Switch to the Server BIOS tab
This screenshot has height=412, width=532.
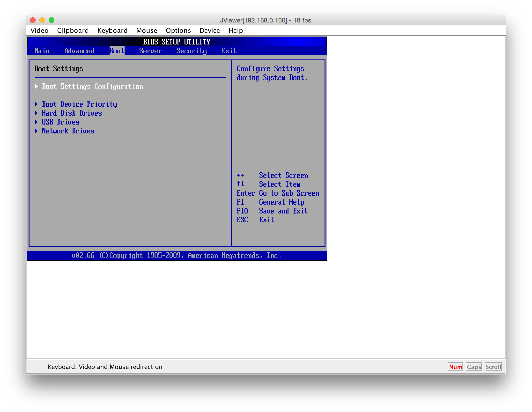150,51
